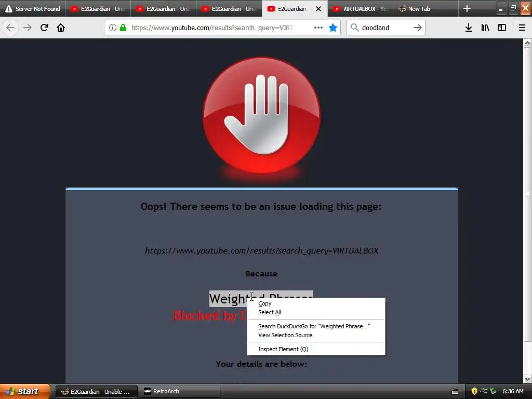Image resolution: width=532 pixels, height=399 pixels.
Task: Close the active E2Guardian tab
Action: click(318, 9)
